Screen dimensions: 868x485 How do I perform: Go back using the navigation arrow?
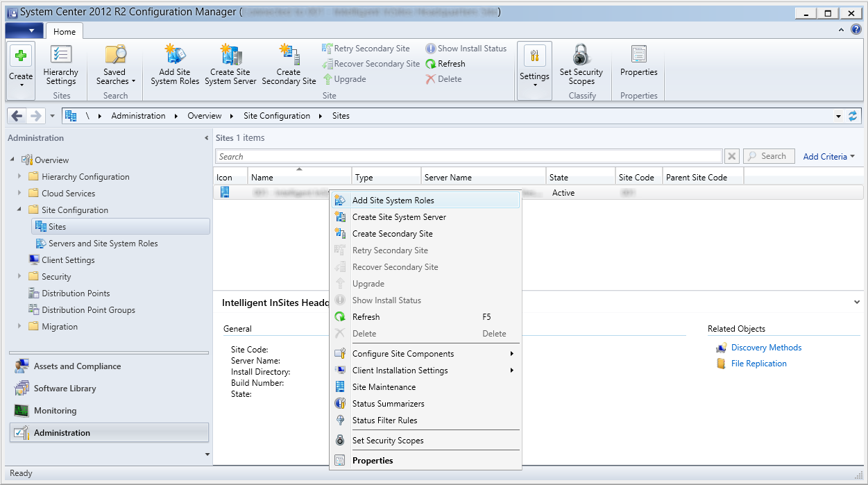click(17, 116)
